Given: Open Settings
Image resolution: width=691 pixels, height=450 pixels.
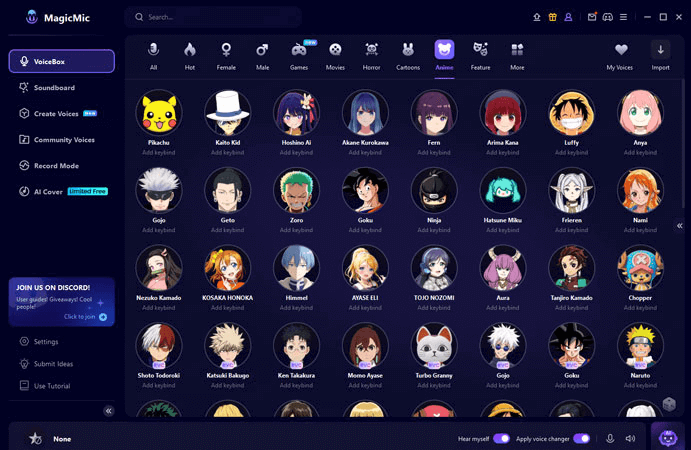Looking at the screenshot, I should [39, 342].
